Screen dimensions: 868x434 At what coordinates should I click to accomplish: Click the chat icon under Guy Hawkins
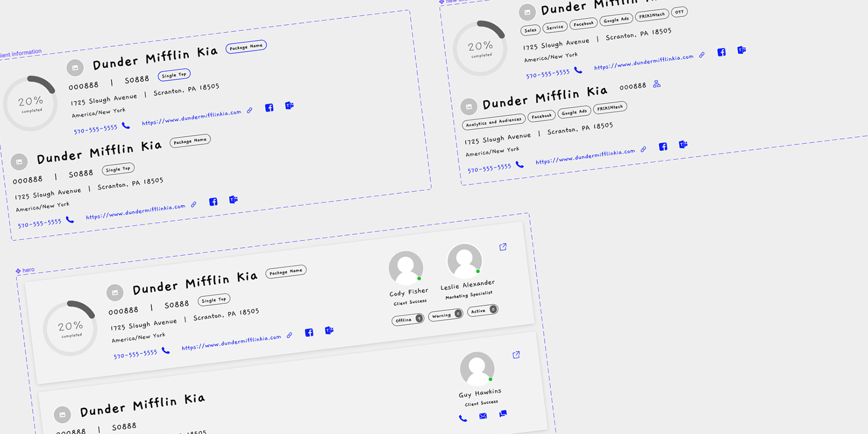tap(503, 413)
